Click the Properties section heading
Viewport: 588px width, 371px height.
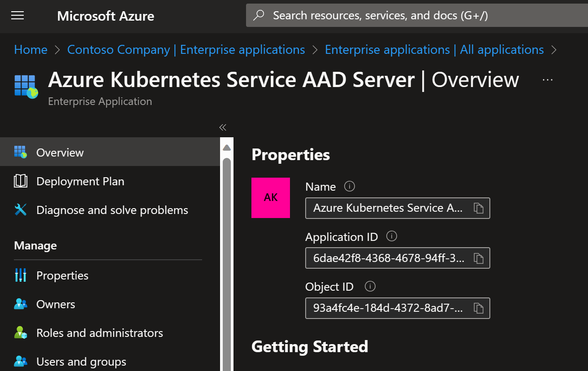[x=290, y=155]
